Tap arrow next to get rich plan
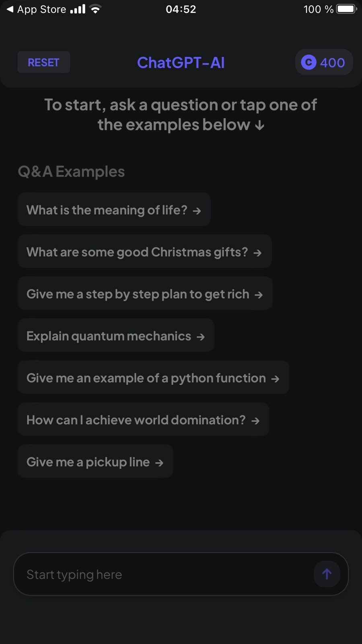This screenshot has height=644, width=362. click(x=259, y=295)
